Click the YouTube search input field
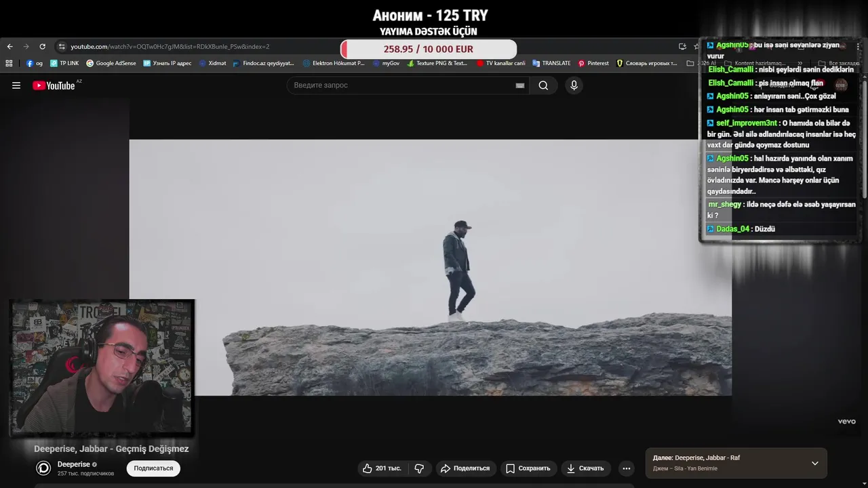 [403, 85]
